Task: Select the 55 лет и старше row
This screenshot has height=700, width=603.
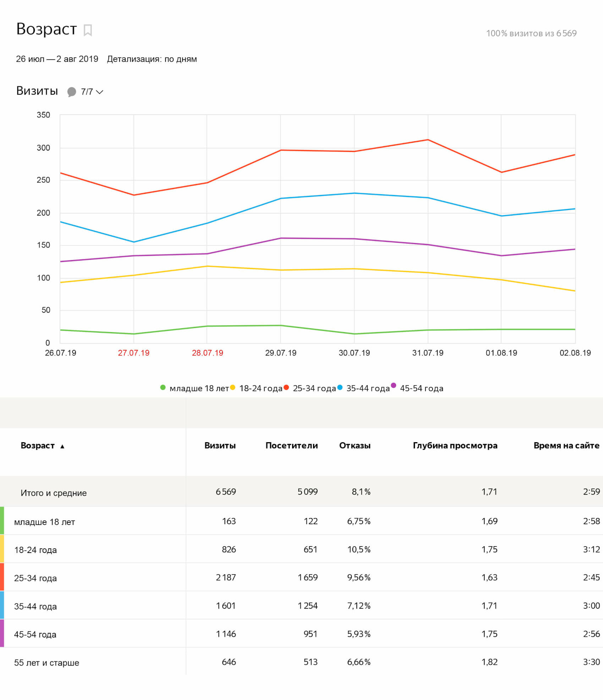Action: pyautogui.click(x=46, y=662)
